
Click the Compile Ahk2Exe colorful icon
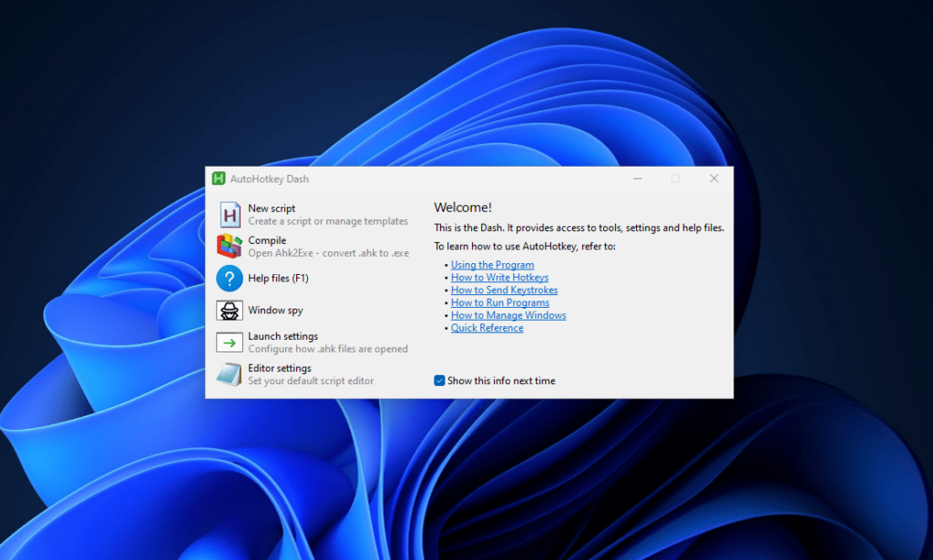(229, 246)
